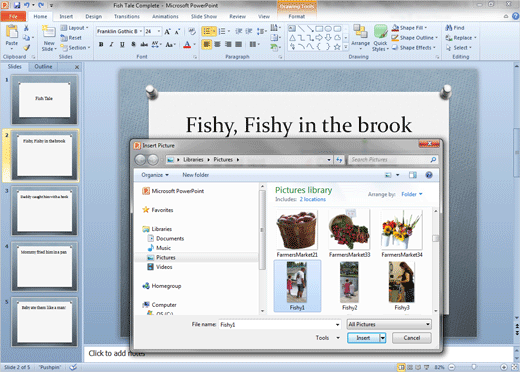
Task: Open the Section dropdown
Action: (x=75, y=48)
